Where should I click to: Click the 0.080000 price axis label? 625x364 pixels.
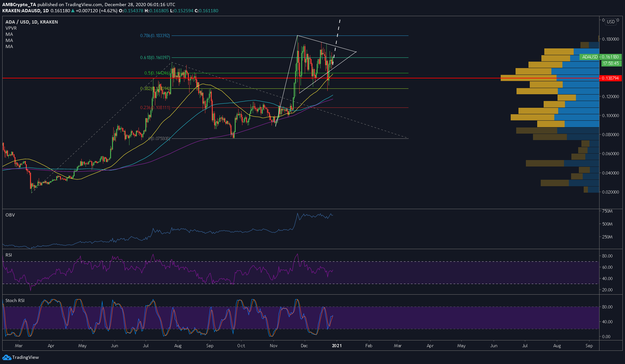click(610, 135)
